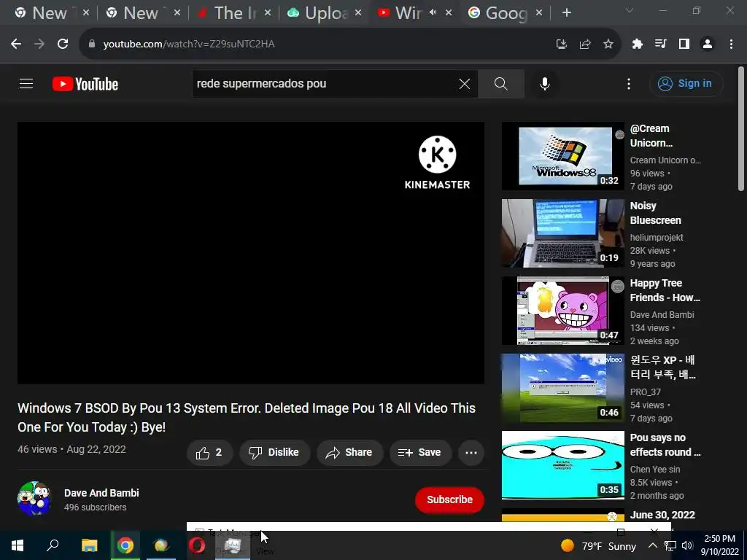The width and height of the screenshot is (747, 560).
Task: Open the YouTube hamburger guide menu
Action: [x=26, y=84]
